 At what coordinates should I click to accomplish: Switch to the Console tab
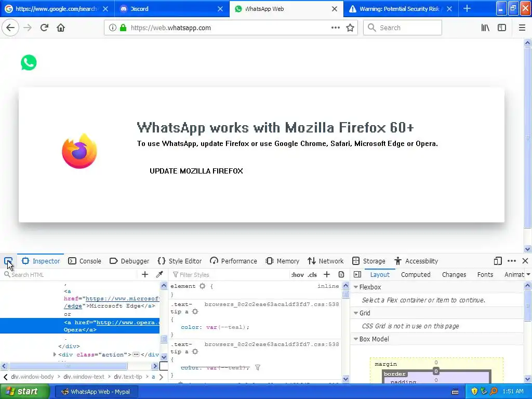point(85,261)
